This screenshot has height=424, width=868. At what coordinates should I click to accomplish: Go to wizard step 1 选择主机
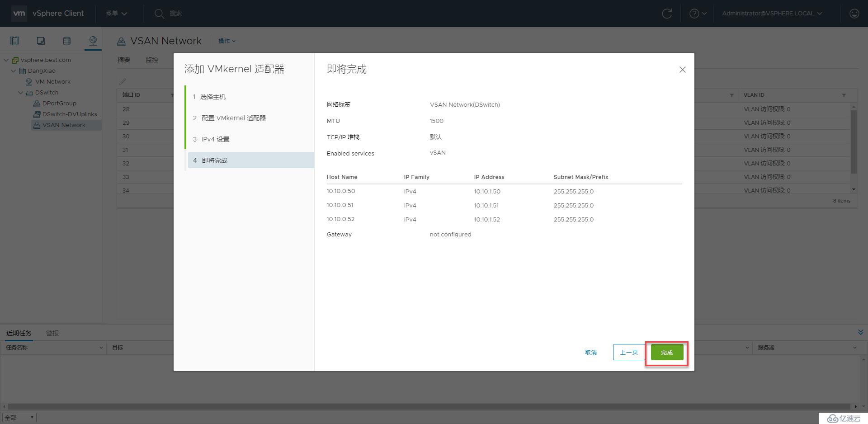point(250,97)
